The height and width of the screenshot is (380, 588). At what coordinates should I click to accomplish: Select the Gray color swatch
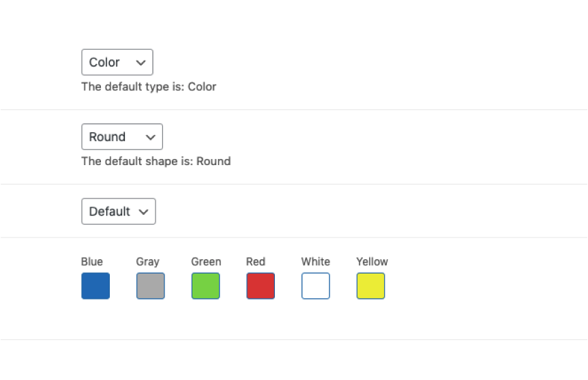click(151, 286)
